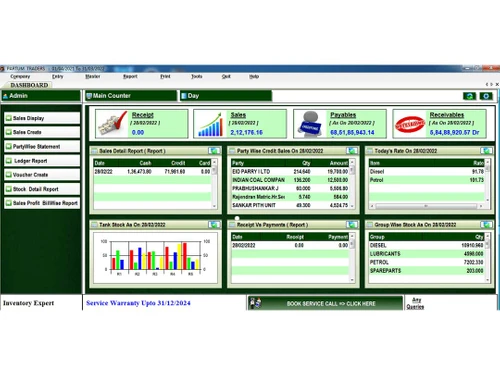
Task: Open Ledger Report from sidebar
Action: (42, 161)
